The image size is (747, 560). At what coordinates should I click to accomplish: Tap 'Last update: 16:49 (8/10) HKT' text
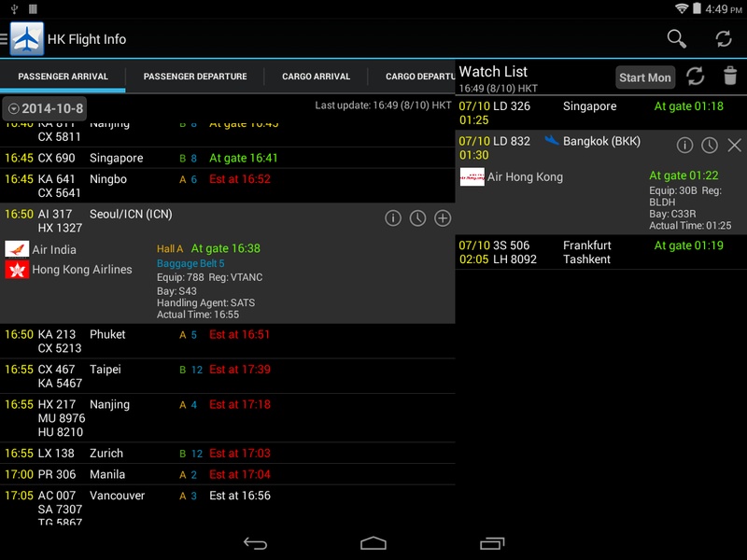tap(383, 105)
